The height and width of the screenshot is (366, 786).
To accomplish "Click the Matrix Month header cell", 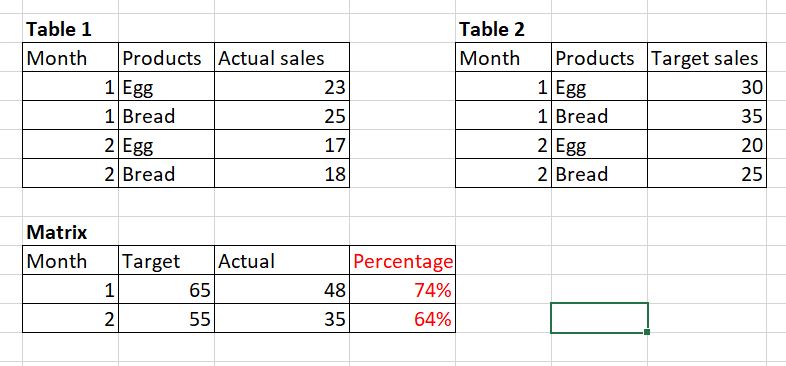I will (x=70, y=261).
